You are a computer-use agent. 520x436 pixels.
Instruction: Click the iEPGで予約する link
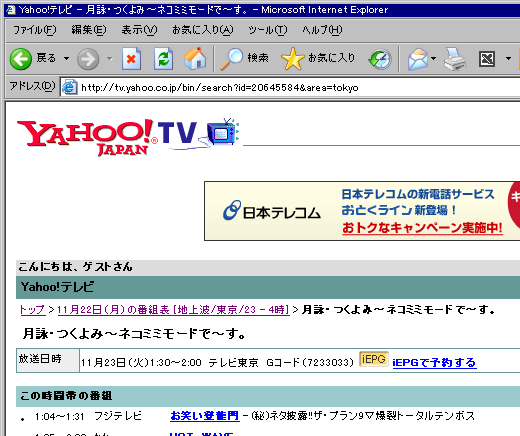pos(435,362)
